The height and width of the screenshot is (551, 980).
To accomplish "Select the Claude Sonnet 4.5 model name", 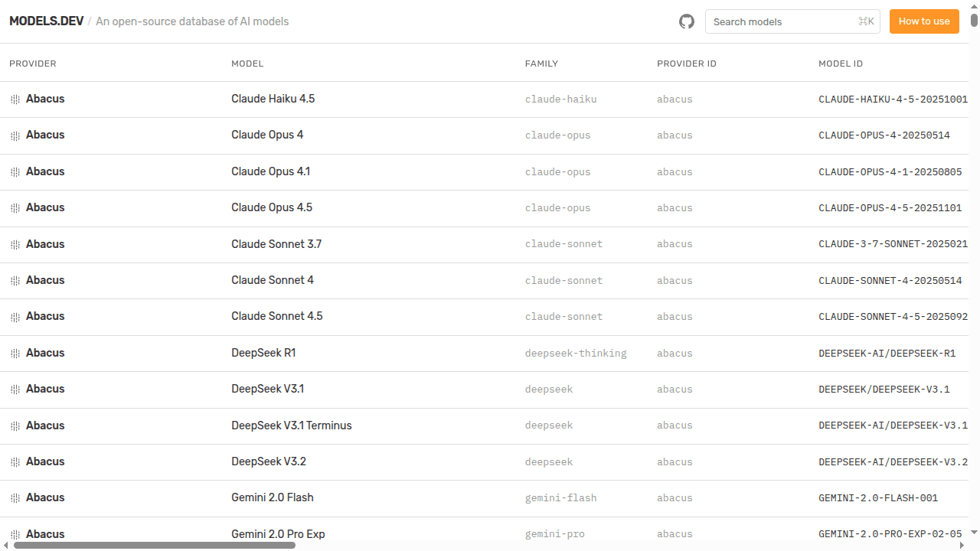I will tap(277, 316).
